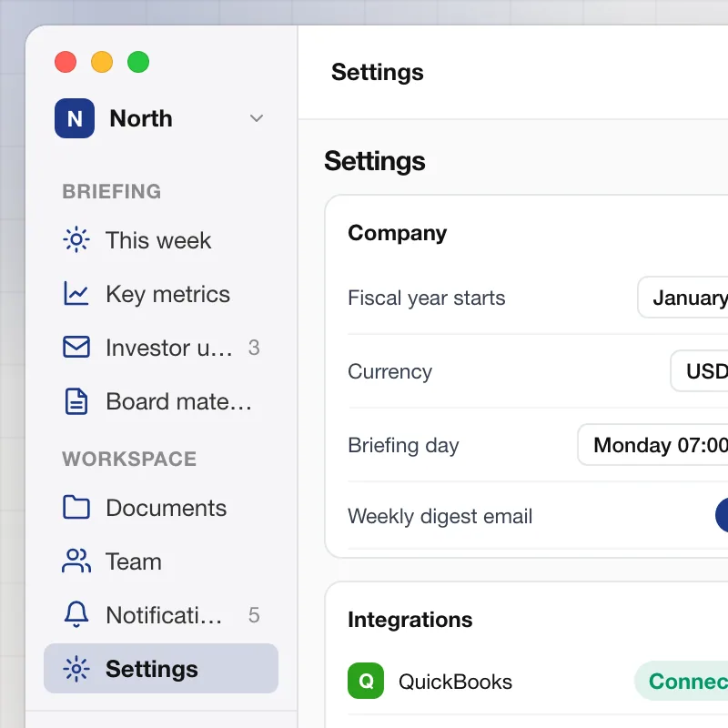Click the QuickBooks Connected status badge

tap(681, 681)
